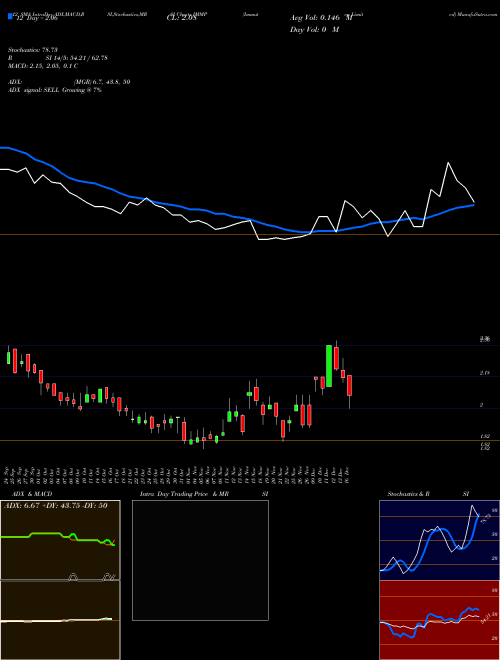Click the last red candlestick on the right
This screenshot has width=500, height=660.
click(x=349, y=386)
